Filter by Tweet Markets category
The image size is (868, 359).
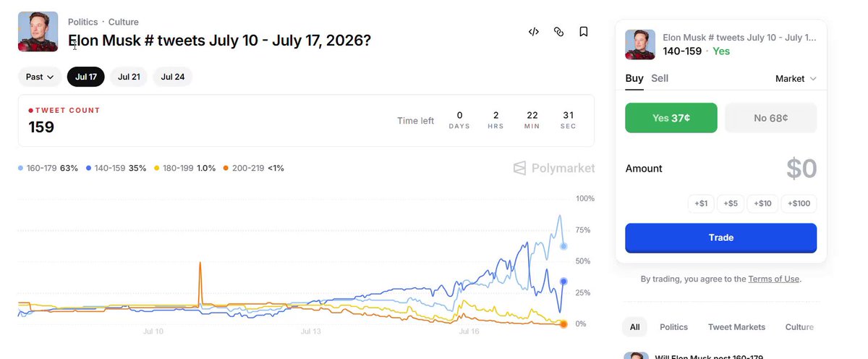click(736, 327)
